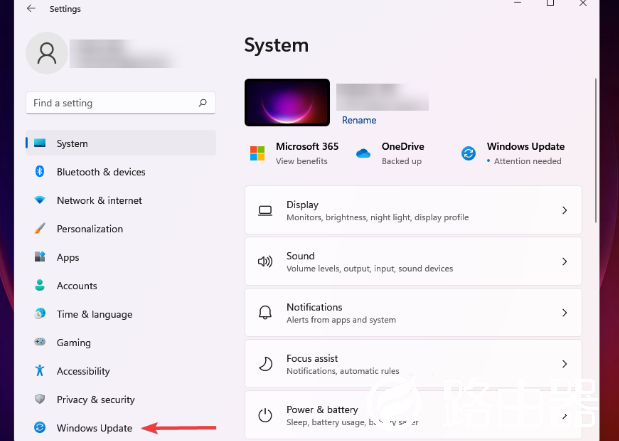619x441 pixels.
Task: Click the back arrow in Settings header
Action: (31, 8)
